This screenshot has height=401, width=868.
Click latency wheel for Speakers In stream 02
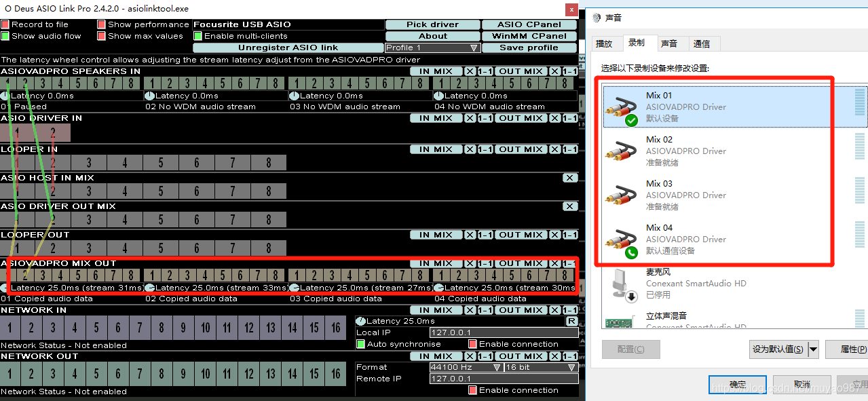coord(149,96)
